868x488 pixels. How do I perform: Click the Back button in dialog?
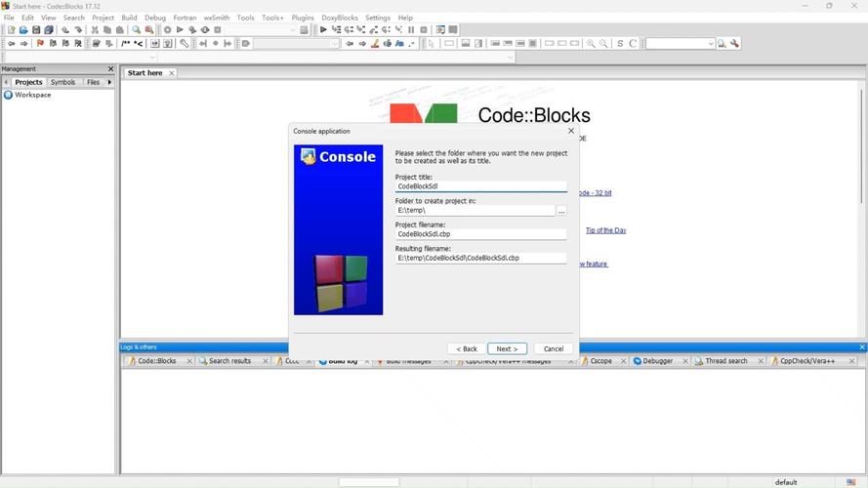[467, 348]
